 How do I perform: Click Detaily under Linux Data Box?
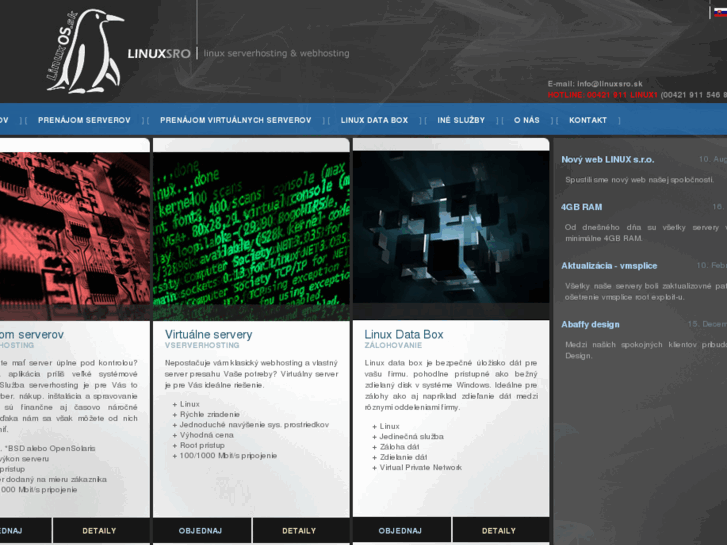pos(499,531)
